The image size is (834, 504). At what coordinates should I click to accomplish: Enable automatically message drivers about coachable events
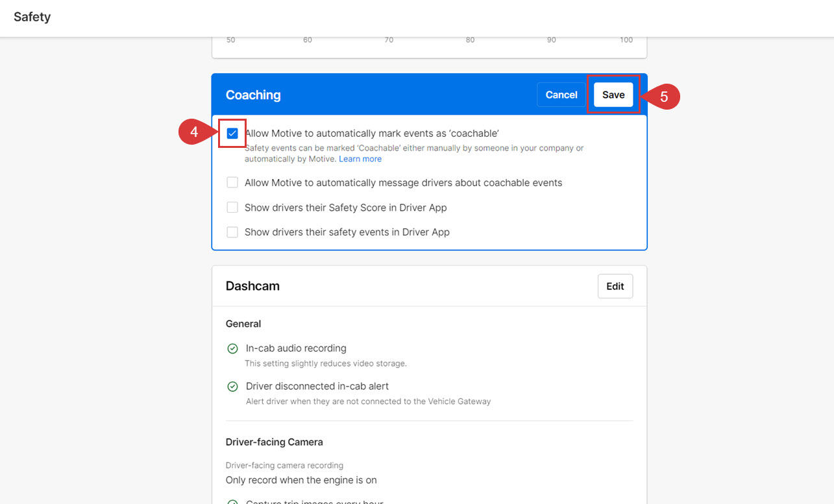click(x=232, y=183)
